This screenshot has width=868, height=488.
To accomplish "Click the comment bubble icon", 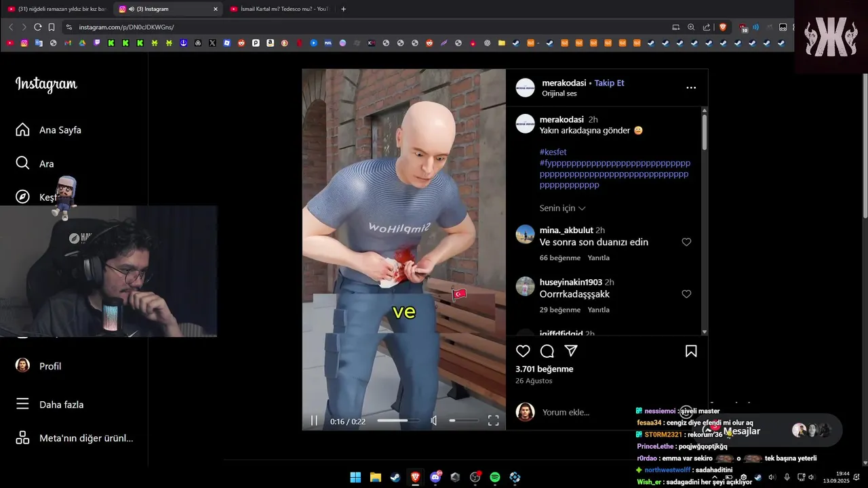I will pos(547,351).
